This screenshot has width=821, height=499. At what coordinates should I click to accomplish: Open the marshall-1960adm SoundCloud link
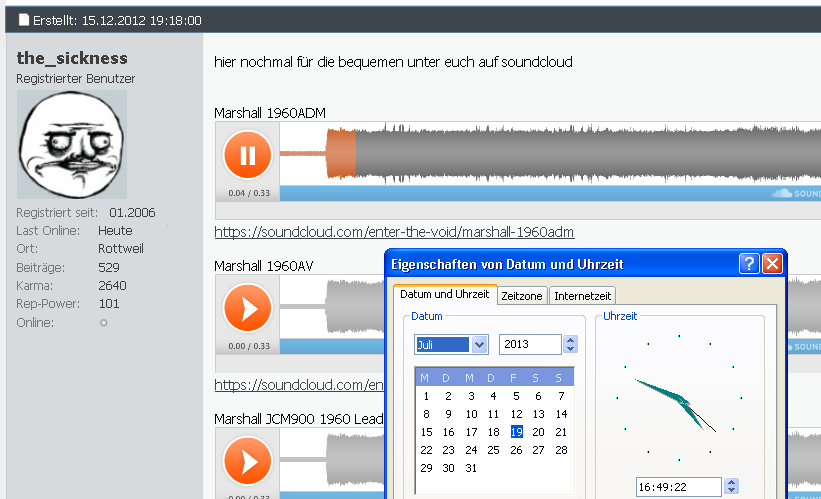pyautogui.click(x=394, y=232)
